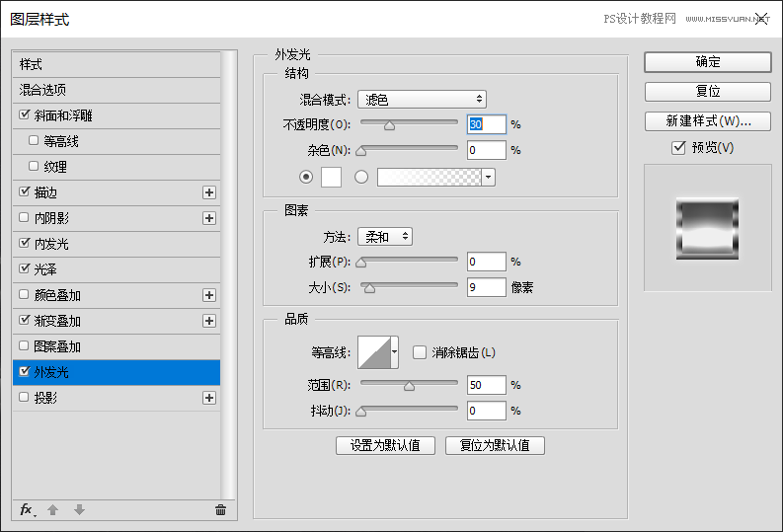Viewport: 783px width, 532px height.
Task: Add another 描边 effect with plus icon
Action: pos(208,192)
